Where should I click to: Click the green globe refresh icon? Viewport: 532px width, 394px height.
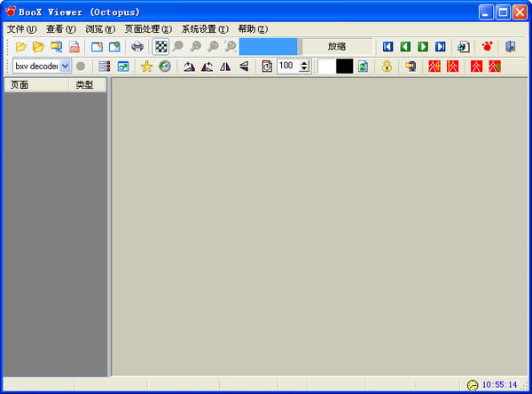pos(165,67)
